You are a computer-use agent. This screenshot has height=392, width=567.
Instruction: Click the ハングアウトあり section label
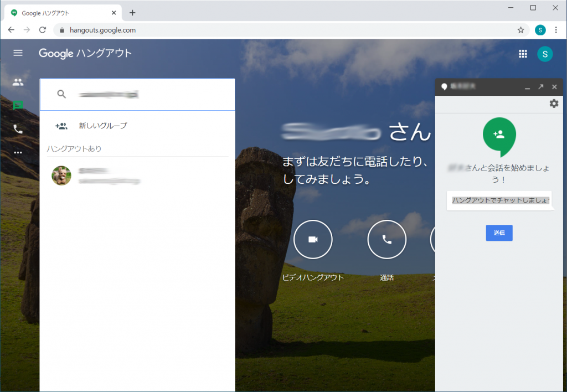[74, 148]
